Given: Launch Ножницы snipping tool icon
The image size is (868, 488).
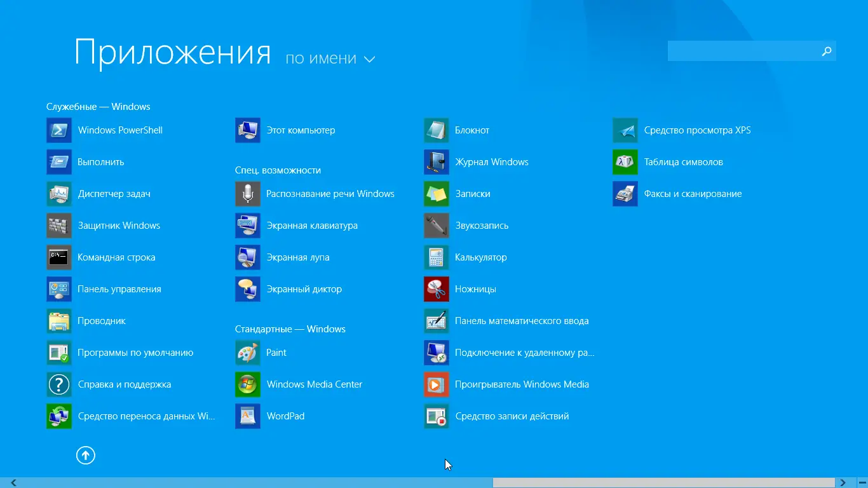Looking at the screenshot, I should [x=437, y=289].
